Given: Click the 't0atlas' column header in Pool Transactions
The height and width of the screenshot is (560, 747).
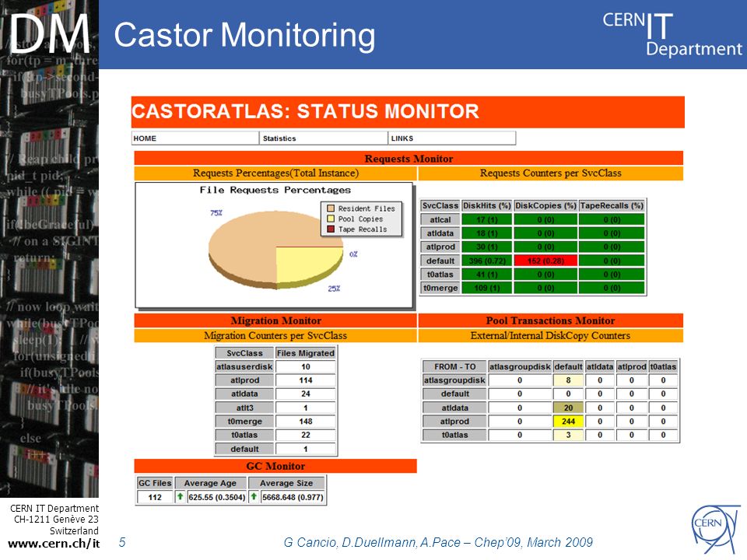Looking at the screenshot, I should pos(663,366).
